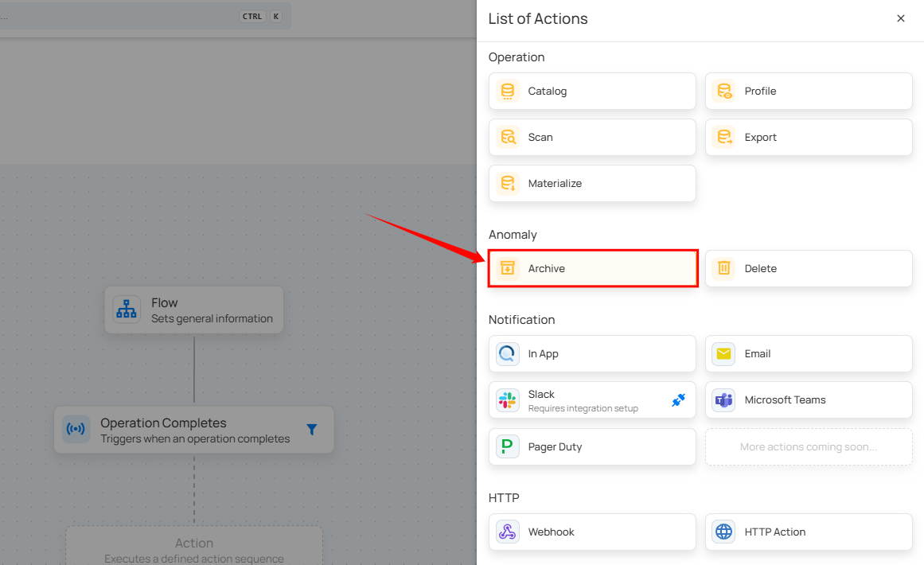This screenshot has height=565, width=924.
Task: Close the List of Actions panel
Action: pos(901,19)
